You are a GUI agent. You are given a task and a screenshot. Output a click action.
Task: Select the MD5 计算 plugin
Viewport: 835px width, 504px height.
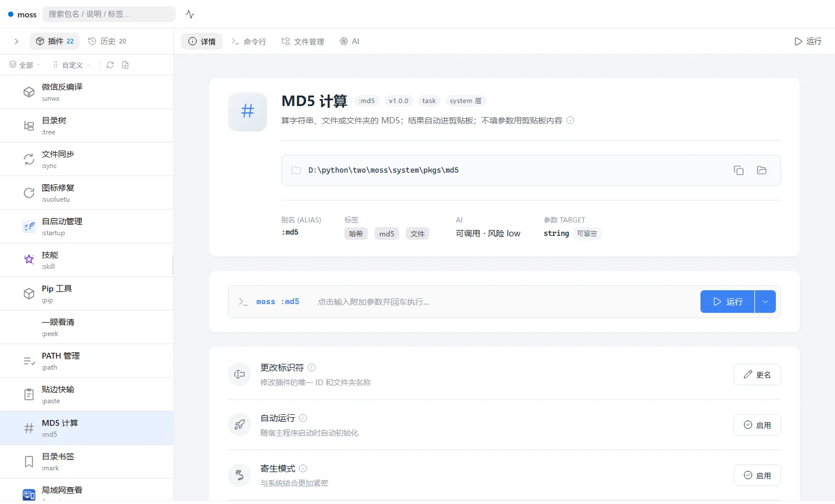tap(87, 428)
